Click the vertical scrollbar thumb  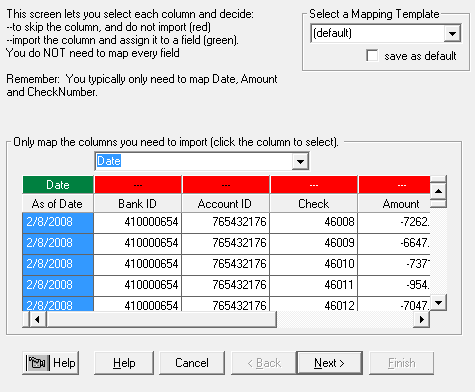point(438,203)
